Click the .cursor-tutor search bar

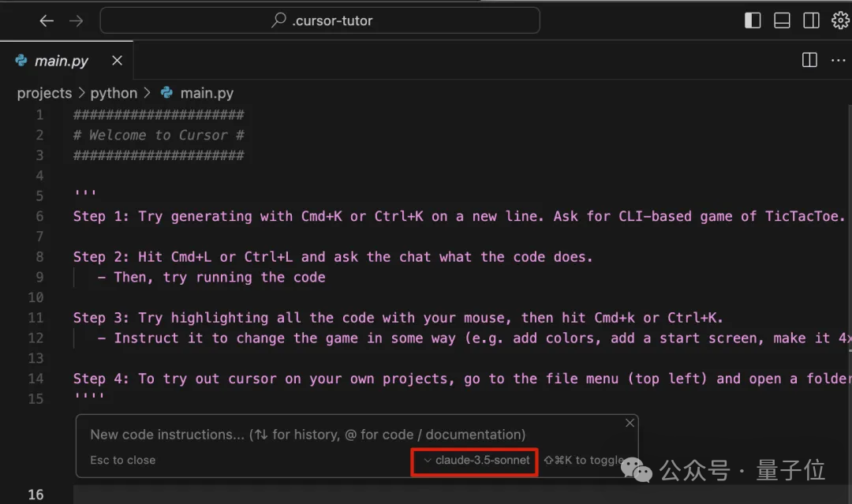point(320,21)
